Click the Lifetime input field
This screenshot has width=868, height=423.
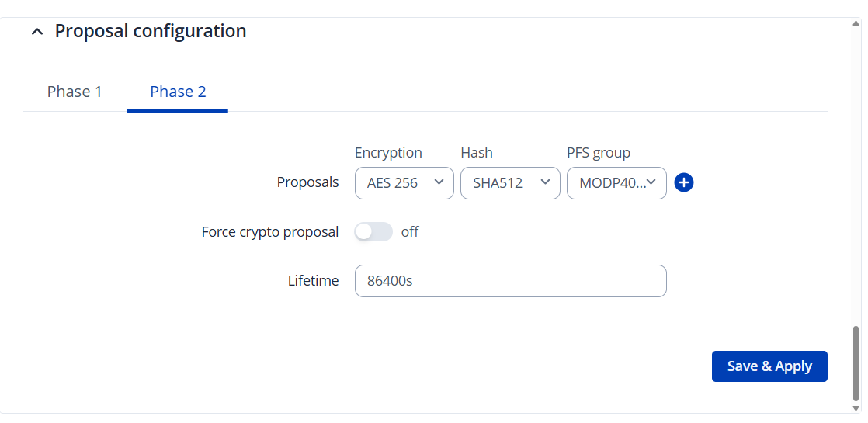[510, 281]
